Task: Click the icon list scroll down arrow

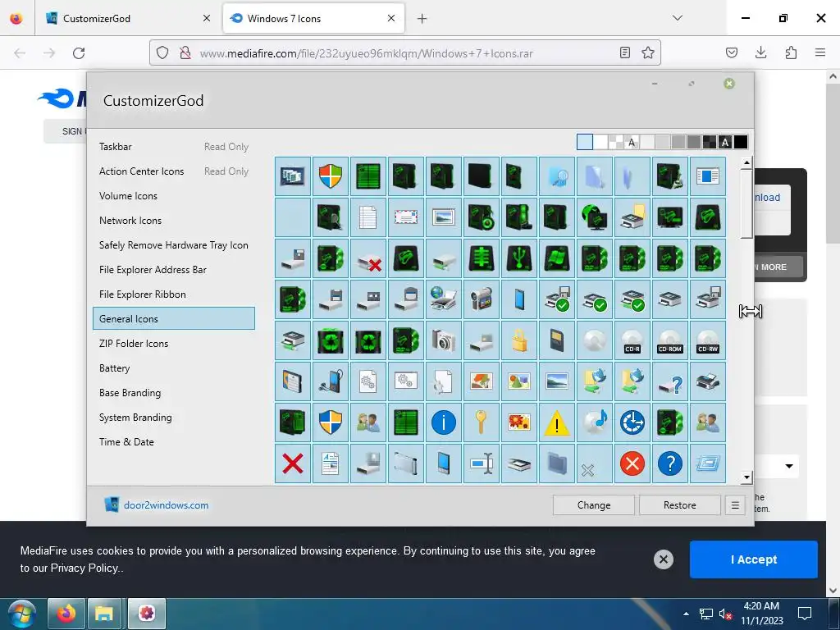Action: (746, 477)
